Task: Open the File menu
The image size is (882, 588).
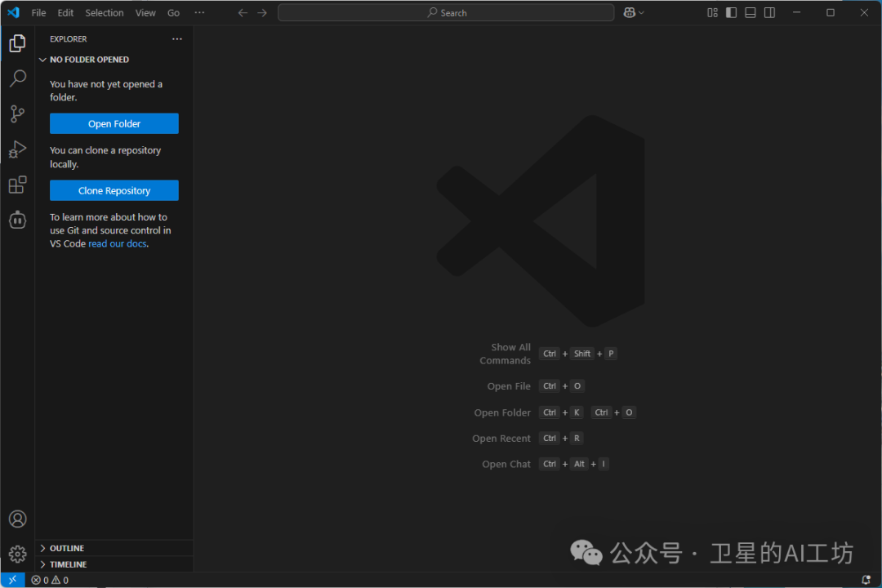Action: pyautogui.click(x=38, y=13)
